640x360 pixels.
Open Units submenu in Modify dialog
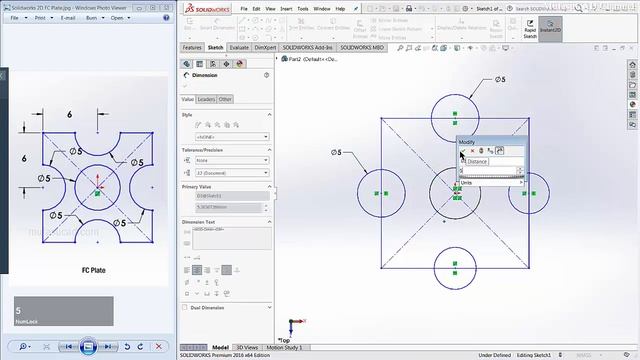pos(491,182)
